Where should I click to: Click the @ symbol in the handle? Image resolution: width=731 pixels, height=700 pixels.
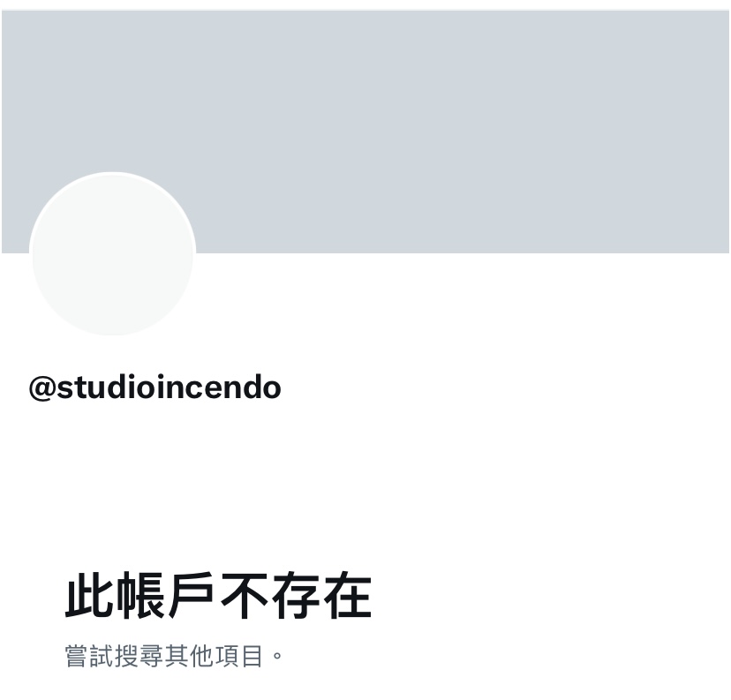pos(42,388)
